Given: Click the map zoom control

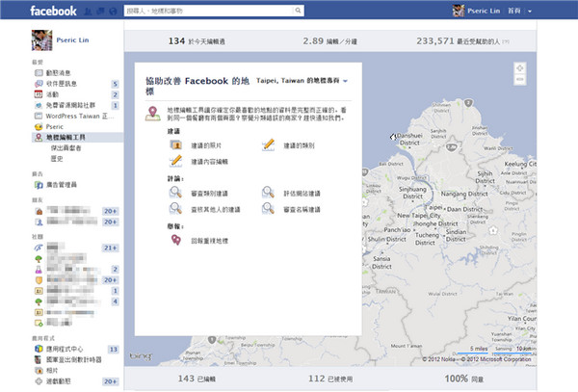Looking at the screenshot, I should click(x=519, y=69).
